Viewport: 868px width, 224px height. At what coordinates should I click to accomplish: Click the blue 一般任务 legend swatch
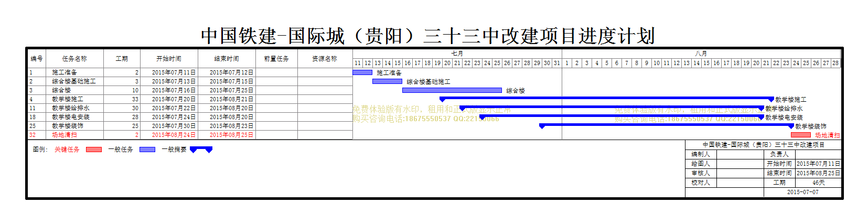pyautogui.click(x=147, y=150)
